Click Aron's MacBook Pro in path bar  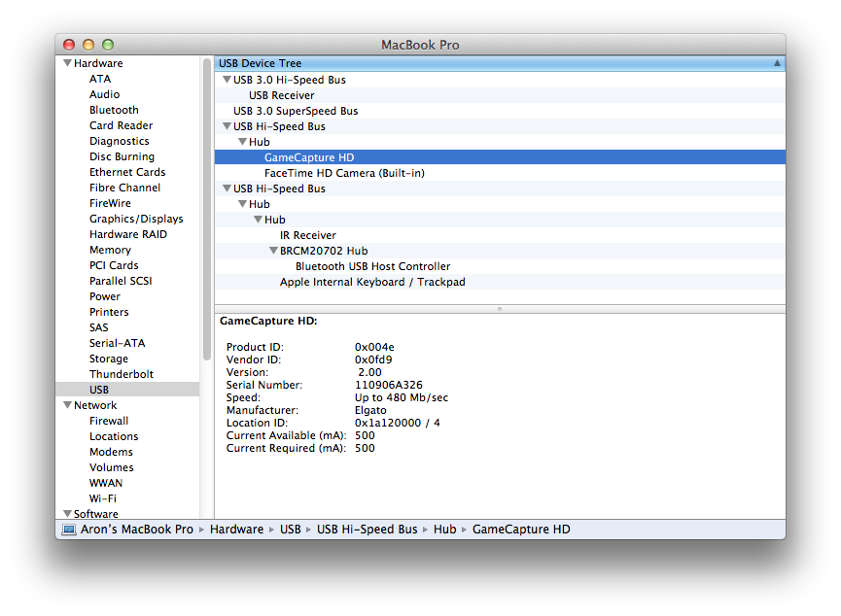click(137, 530)
